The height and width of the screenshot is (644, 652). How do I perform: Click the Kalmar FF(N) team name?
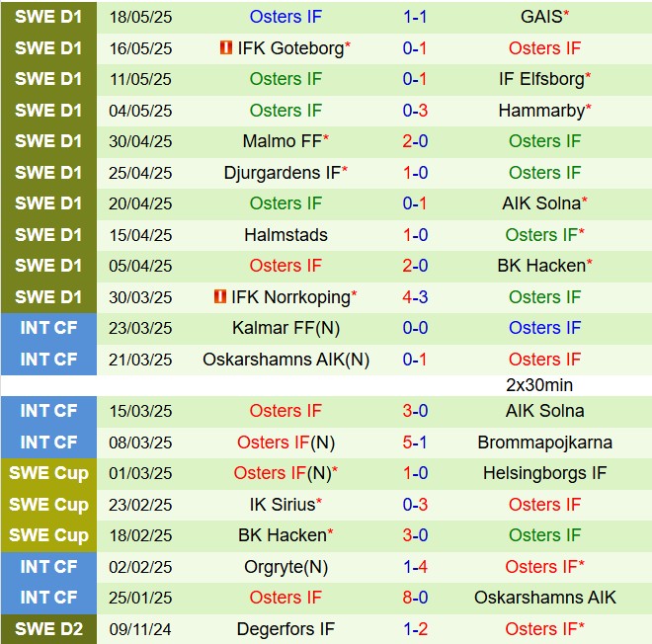pos(285,328)
